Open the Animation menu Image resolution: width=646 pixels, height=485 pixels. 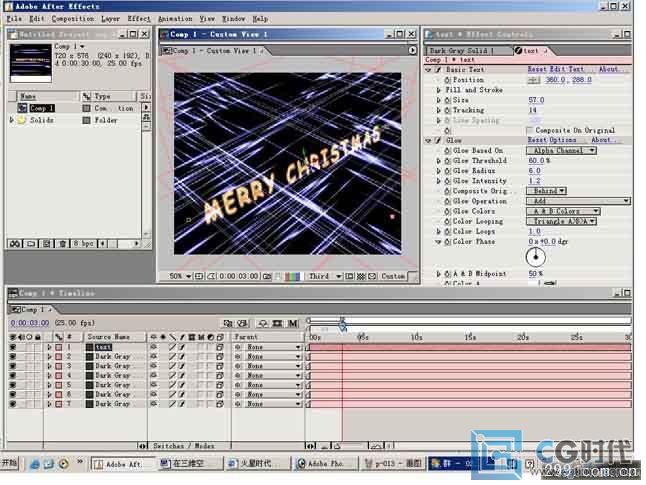[x=175, y=19]
